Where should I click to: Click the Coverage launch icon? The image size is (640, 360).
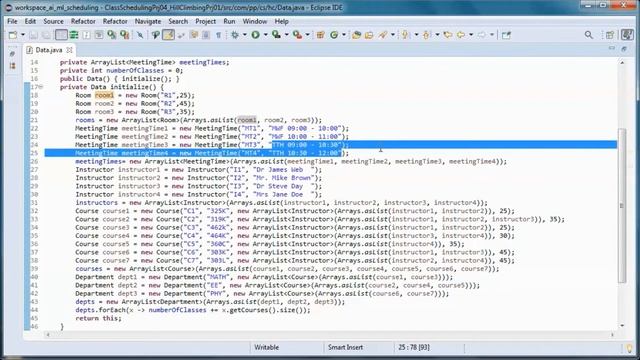[276, 35]
